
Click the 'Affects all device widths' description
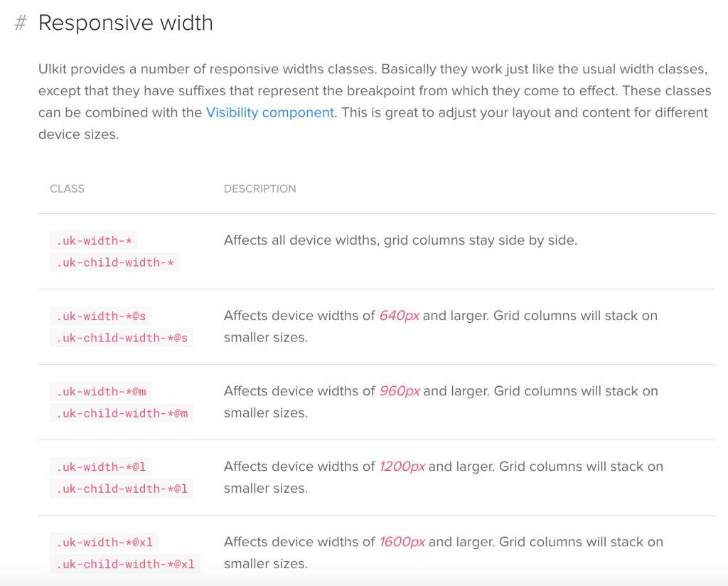401,240
